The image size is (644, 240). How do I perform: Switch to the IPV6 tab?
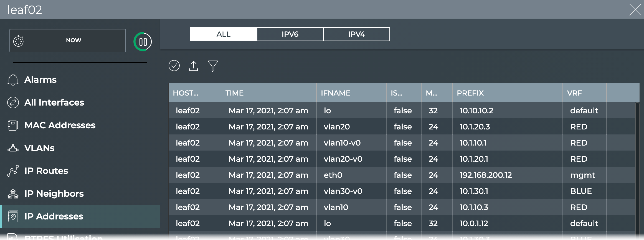(x=290, y=34)
